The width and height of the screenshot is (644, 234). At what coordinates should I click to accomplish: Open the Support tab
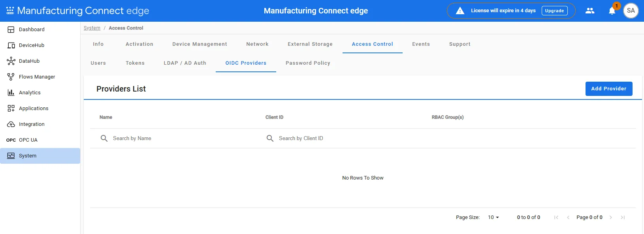click(460, 44)
